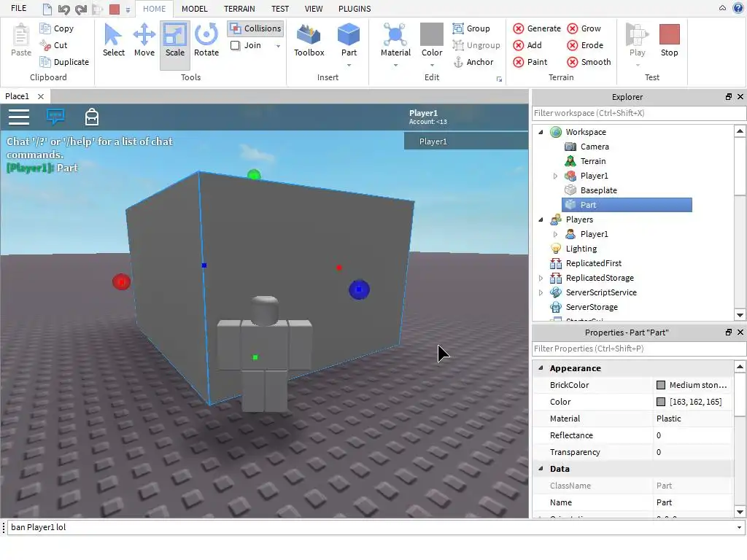
Task: Select Camera in the Explorer
Action: (594, 147)
